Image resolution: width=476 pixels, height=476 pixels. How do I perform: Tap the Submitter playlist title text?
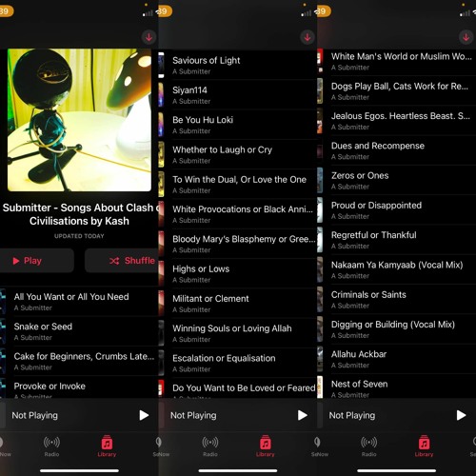(x=79, y=214)
